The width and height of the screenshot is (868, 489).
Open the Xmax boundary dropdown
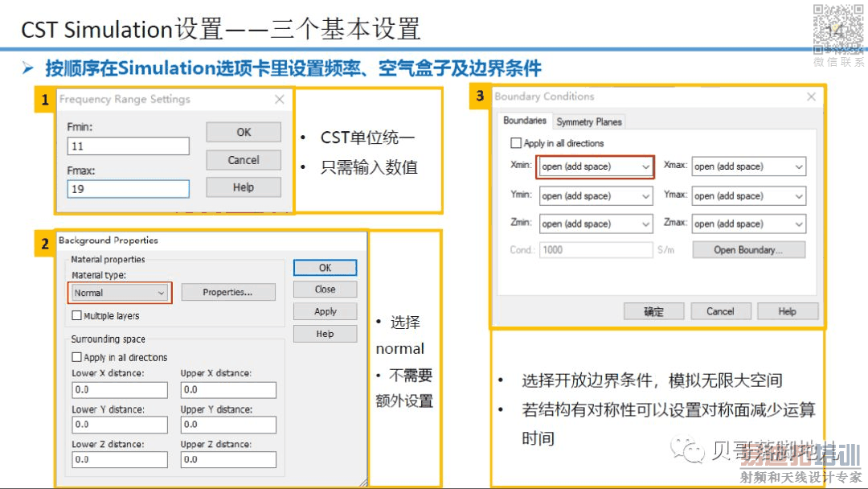[x=748, y=166]
